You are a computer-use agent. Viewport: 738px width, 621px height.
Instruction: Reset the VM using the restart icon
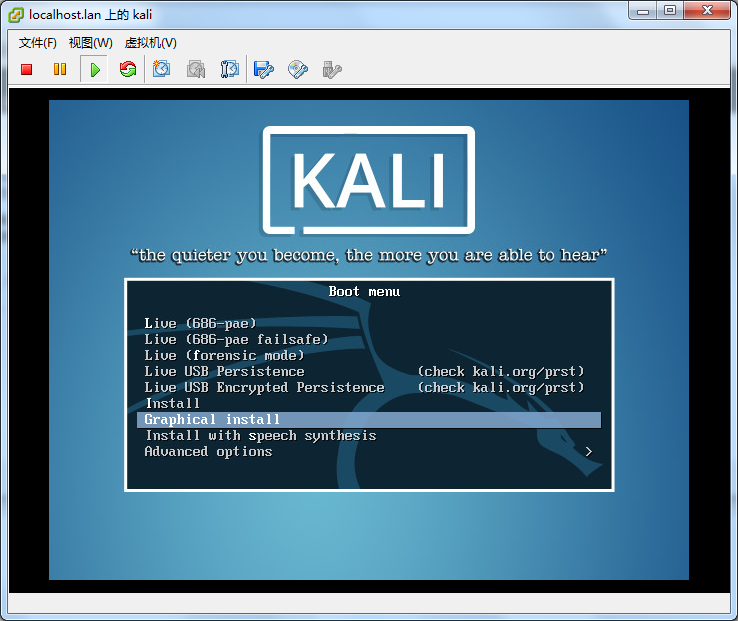(x=128, y=70)
